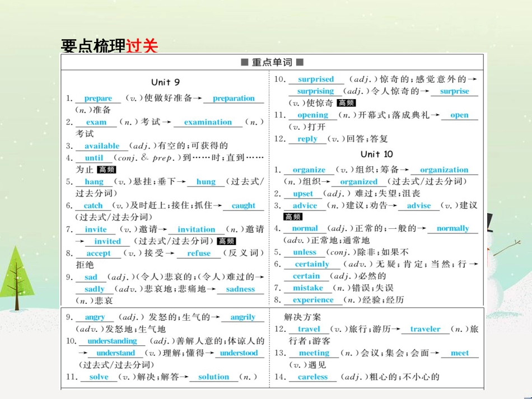Click the black square icon after 重点单词
This screenshot has width=532, height=399.
[300, 62]
